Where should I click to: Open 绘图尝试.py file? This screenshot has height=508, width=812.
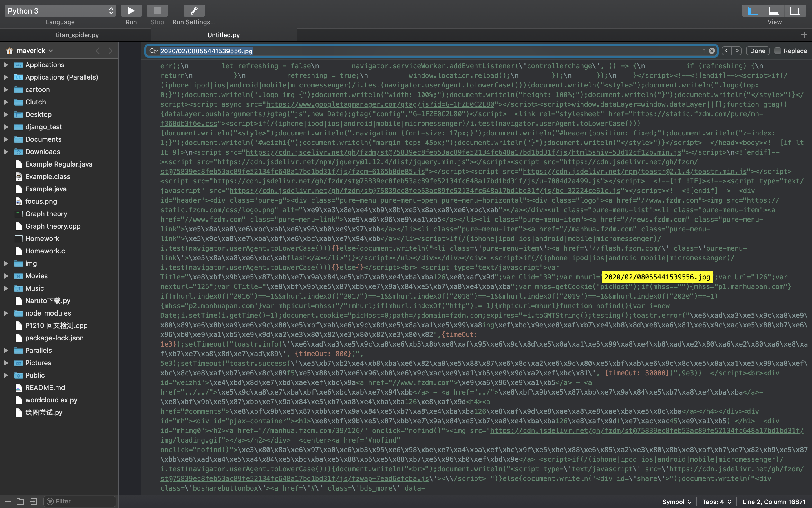44,413
